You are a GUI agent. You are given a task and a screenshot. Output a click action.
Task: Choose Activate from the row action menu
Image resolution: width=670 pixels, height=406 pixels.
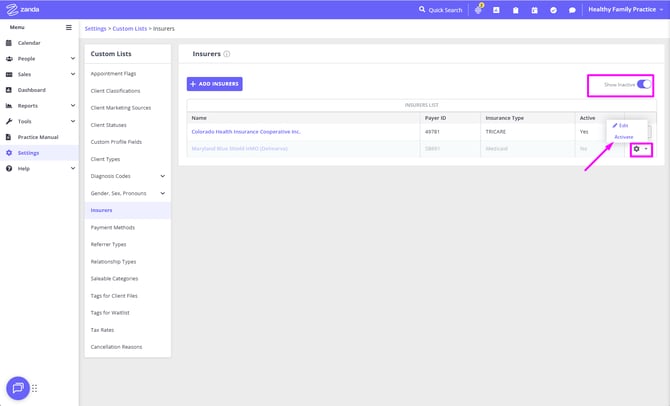(x=624, y=136)
